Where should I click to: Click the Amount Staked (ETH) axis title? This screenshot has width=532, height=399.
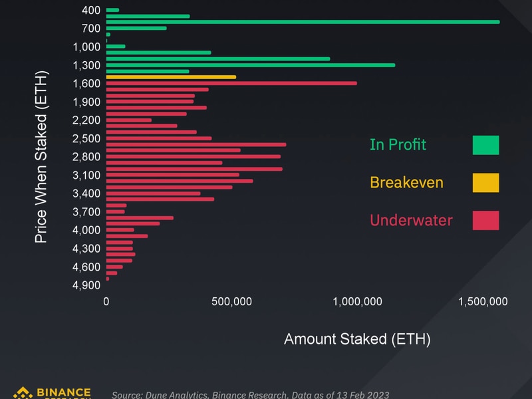tap(357, 338)
